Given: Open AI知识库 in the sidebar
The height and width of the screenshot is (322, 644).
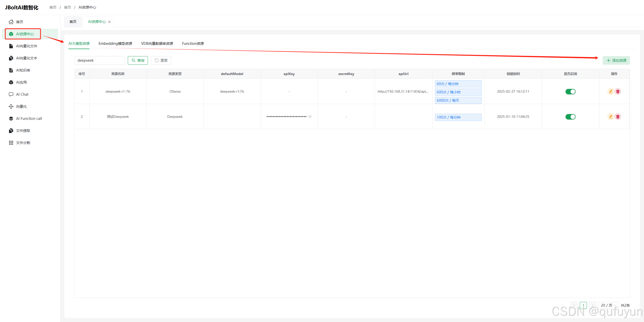Looking at the screenshot, I should [x=23, y=70].
